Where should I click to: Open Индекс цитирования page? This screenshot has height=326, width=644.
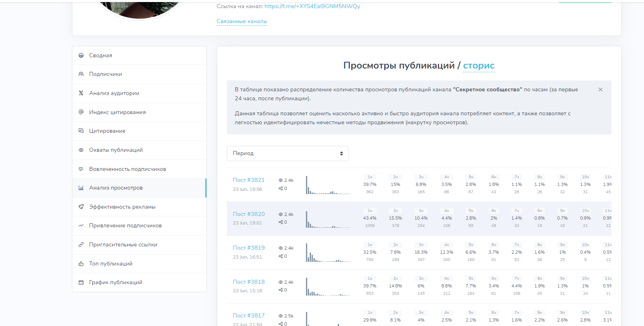[139, 112]
